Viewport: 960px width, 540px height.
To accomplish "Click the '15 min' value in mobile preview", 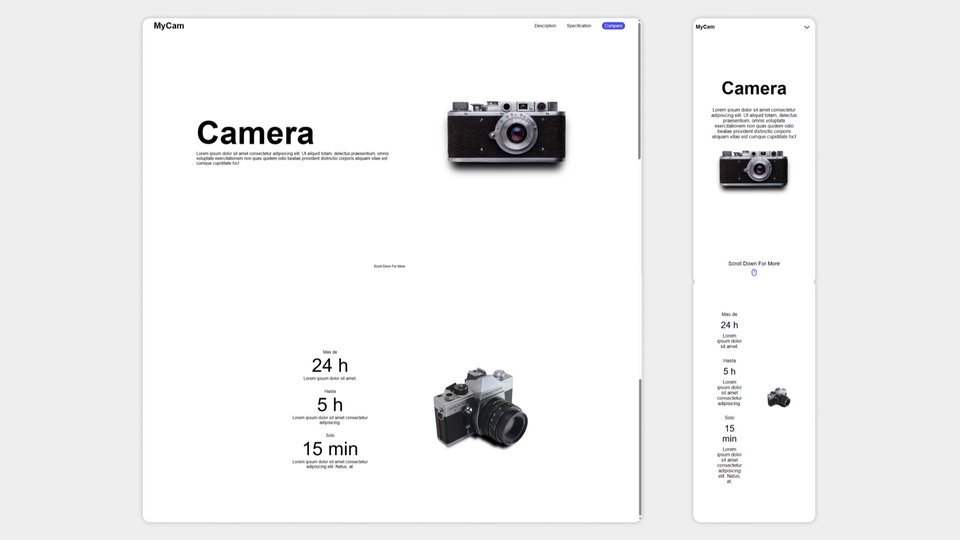I will [x=729, y=433].
